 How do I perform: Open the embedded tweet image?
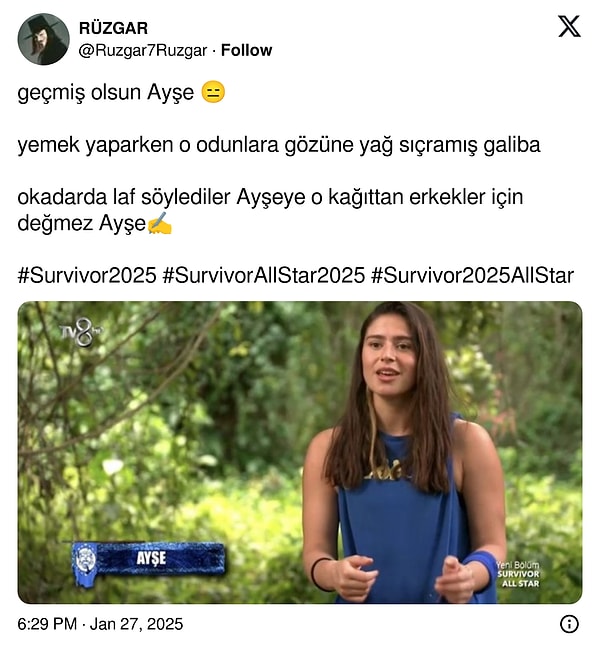click(x=300, y=453)
